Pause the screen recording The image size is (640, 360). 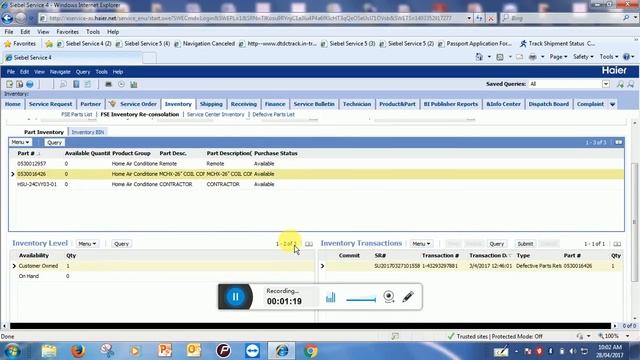pos(236,297)
